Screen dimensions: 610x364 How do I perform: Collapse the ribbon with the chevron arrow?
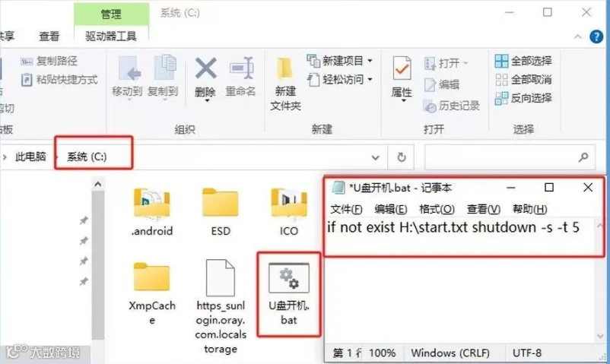[578, 36]
